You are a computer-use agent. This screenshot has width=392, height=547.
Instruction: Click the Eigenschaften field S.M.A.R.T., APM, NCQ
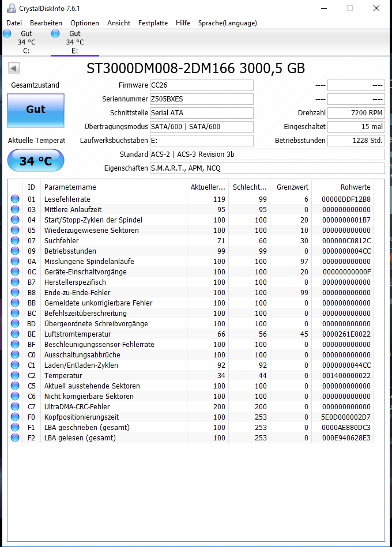pyautogui.click(x=267, y=168)
